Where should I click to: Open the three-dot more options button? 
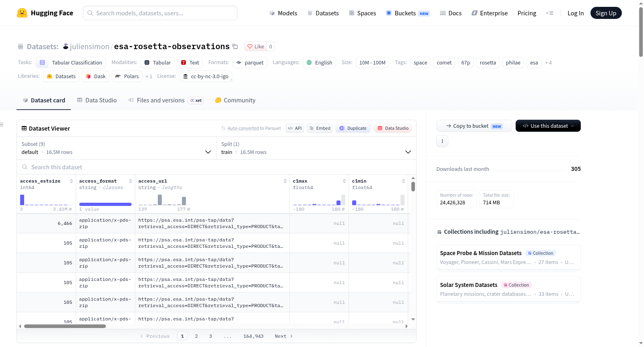(x=442, y=141)
